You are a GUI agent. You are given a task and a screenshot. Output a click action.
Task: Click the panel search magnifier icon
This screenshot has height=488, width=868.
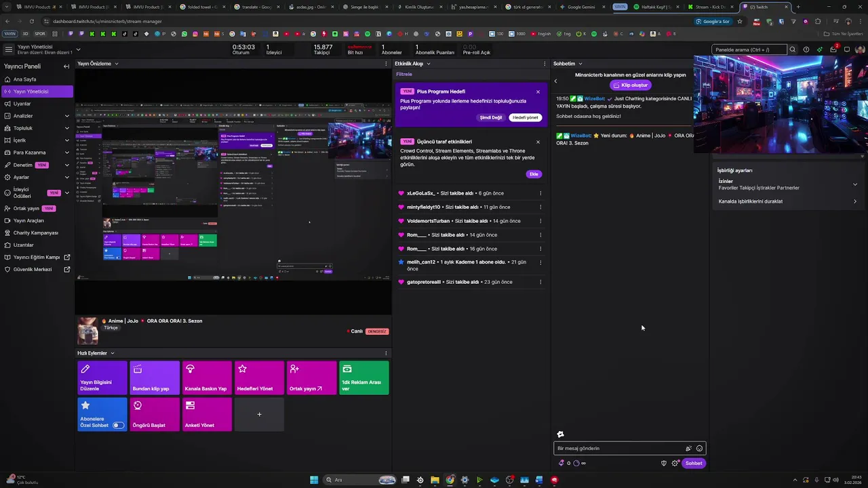[x=792, y=49]
